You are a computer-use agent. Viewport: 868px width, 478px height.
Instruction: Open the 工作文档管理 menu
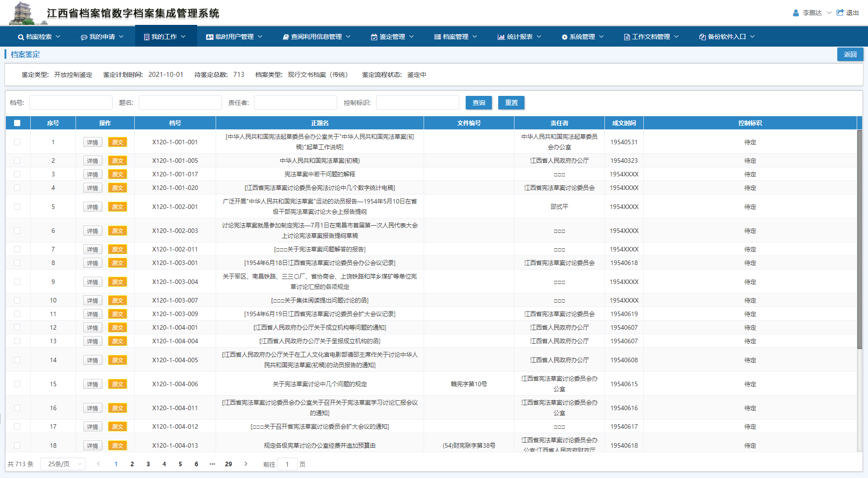(651, 37)
